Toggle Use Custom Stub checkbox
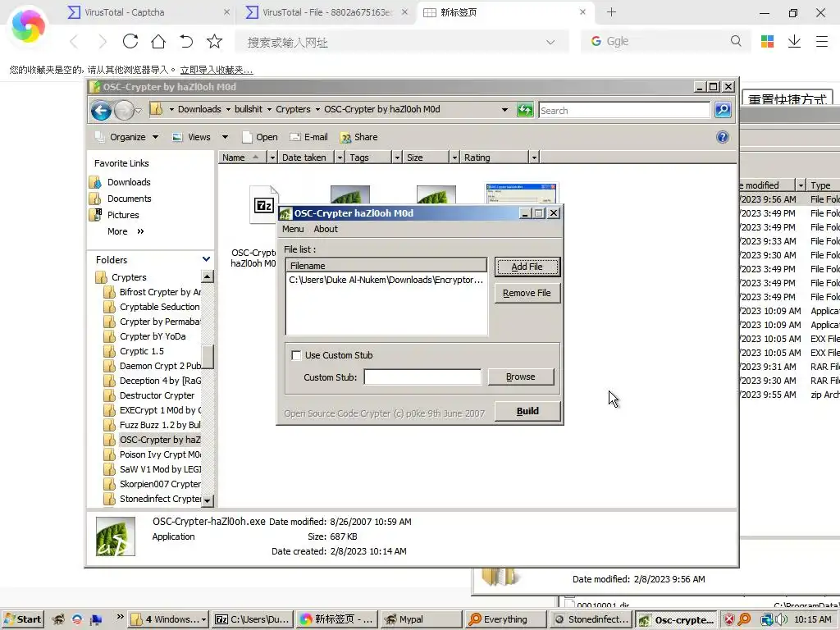 pos(296,355)
